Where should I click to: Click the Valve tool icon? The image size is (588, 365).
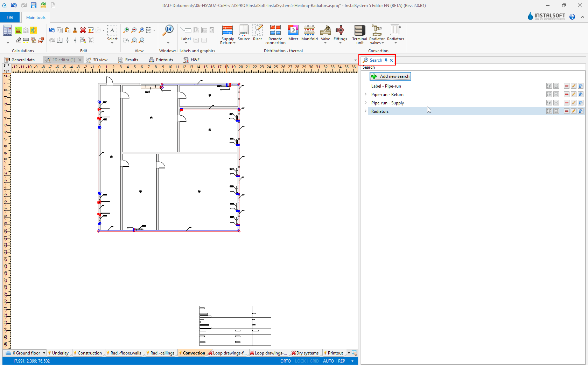pyautogui.click(x=325, y=33)
